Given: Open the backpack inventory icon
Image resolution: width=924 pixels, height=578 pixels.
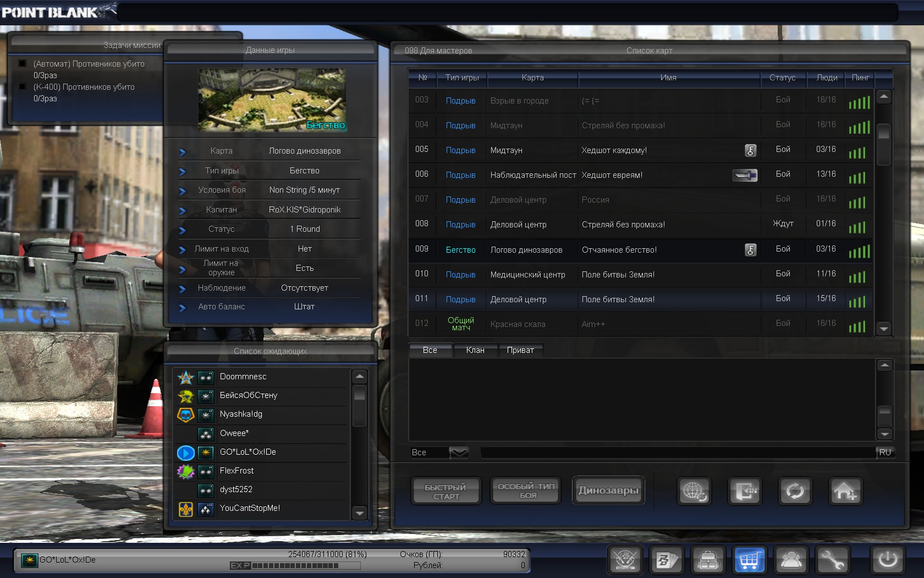Looking at the screenshot, I should [x=708, y=560].
